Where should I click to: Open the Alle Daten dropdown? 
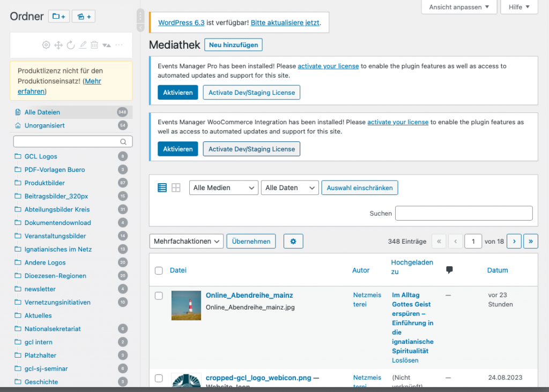click(x=290, y=188)
